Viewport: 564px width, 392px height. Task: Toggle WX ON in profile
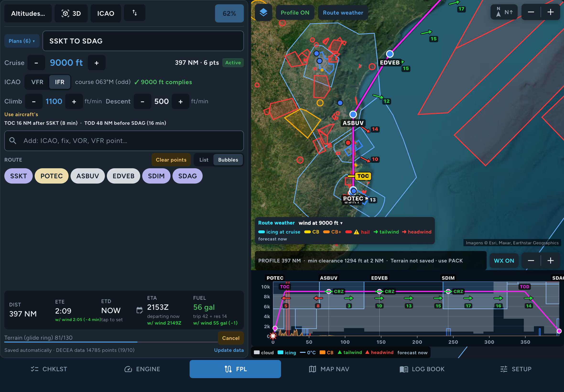pyautogui.click(x=504, y=261)
